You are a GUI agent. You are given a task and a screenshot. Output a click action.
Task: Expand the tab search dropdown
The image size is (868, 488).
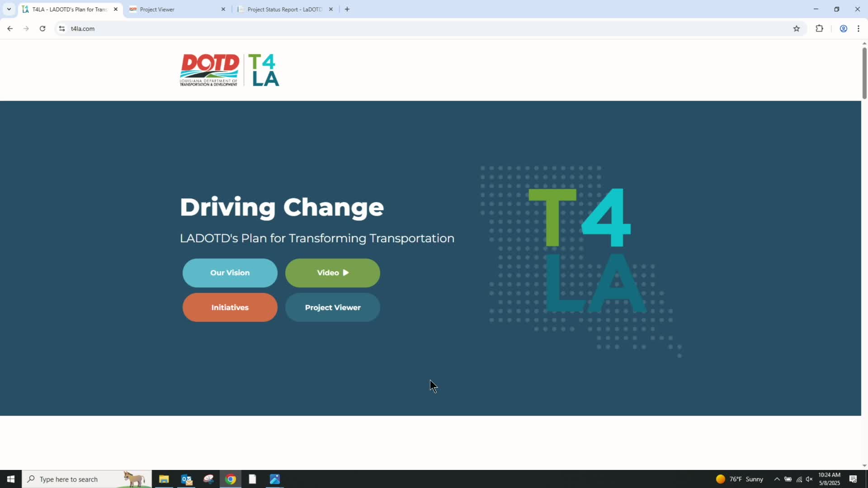(9, 9)
